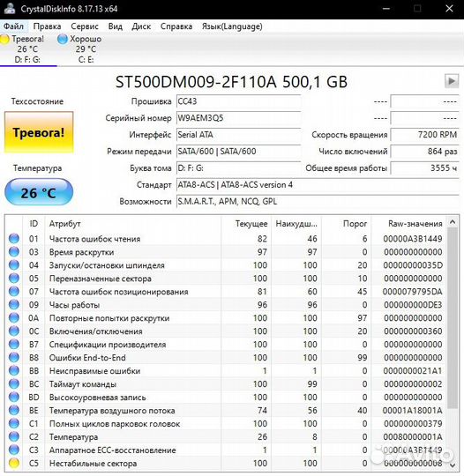
Task: Click the Текущее column header
Action: pyautogui.click(x=246, y=224)
